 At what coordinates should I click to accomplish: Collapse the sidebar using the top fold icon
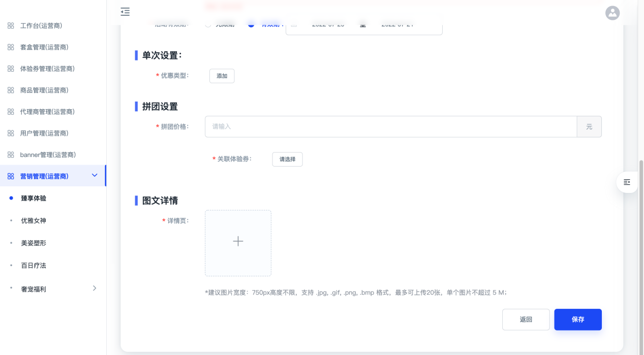coord(125,12)
